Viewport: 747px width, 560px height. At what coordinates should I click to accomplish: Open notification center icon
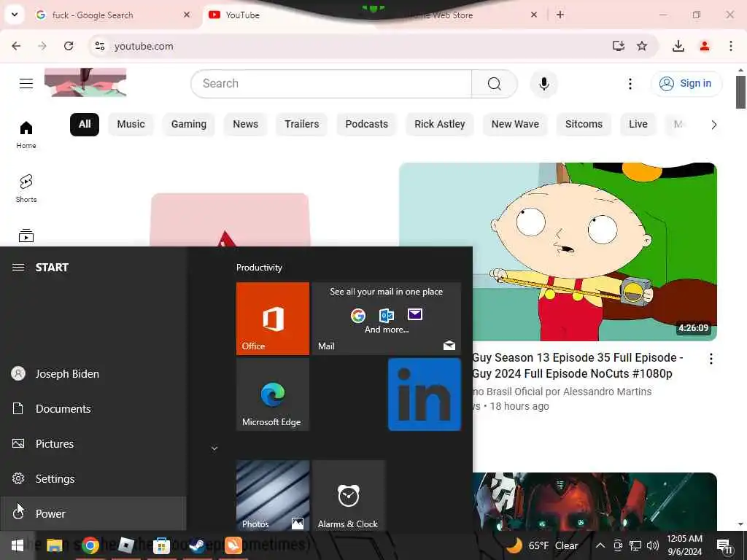(x=724, y=546)
